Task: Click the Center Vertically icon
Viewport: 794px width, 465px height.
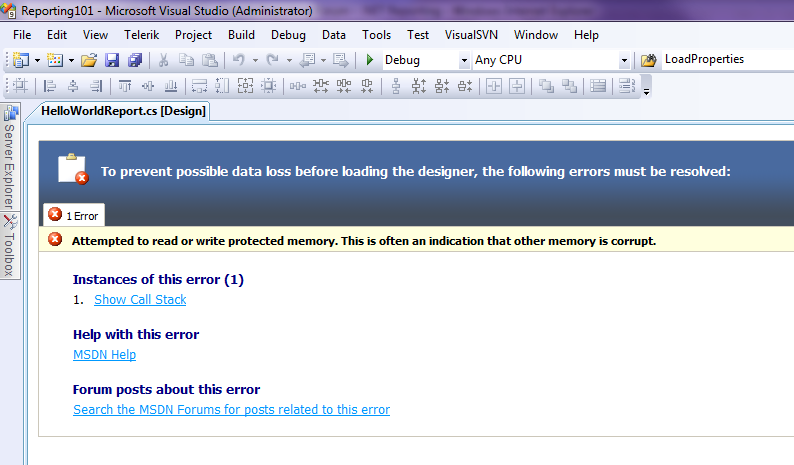Action: (517, 86)
